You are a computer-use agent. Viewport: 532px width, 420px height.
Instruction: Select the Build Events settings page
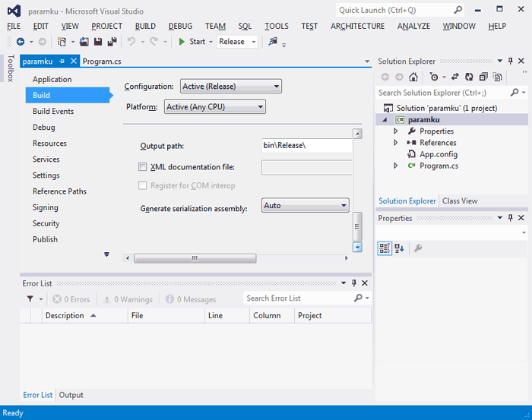(x=53, y=111)
